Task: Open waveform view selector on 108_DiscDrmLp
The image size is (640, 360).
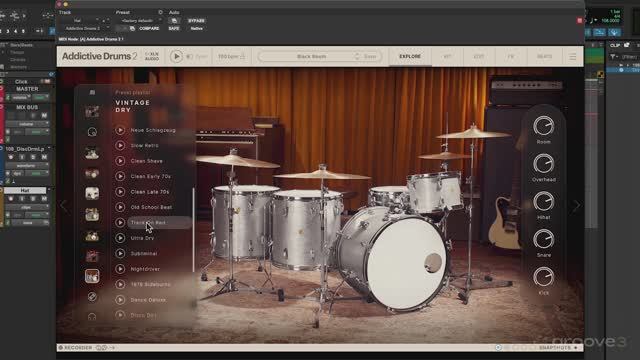Action: pos(27,165)
